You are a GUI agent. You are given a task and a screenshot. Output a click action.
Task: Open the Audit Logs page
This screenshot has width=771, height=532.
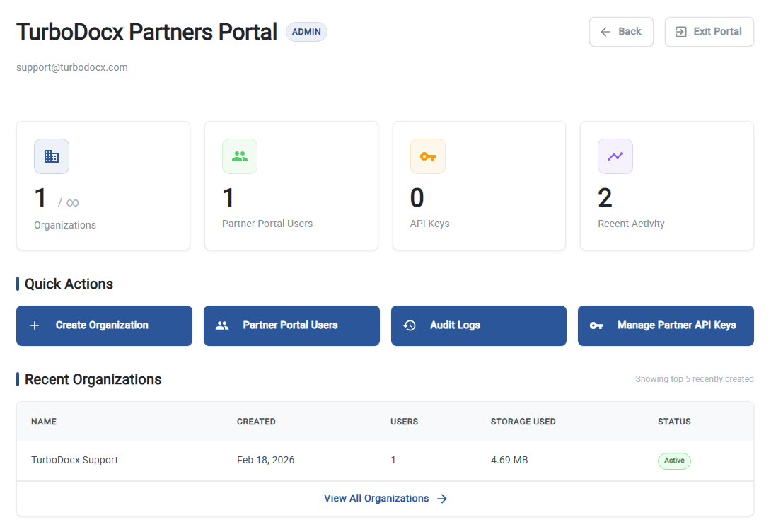[478, 325]
